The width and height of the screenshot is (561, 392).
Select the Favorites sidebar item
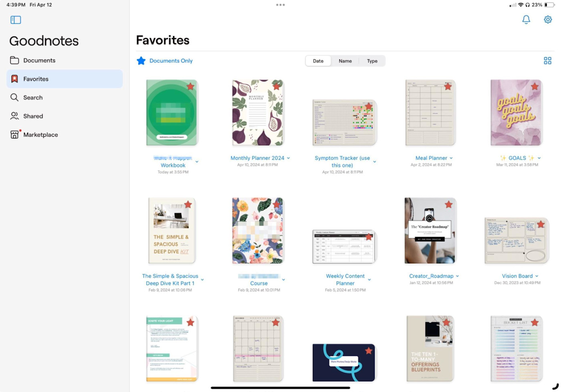[65, 79]
